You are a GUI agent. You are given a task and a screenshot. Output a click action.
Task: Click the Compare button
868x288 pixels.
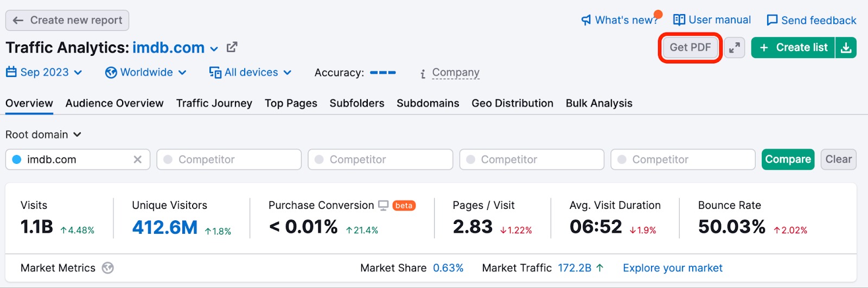click(x=788, y=159)
